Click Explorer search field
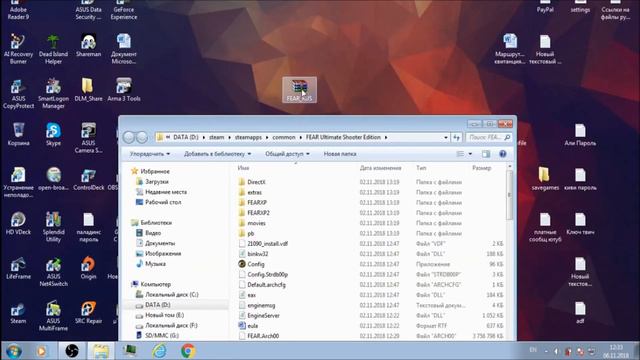Viewport: 640px width, 360px height. (489, 138)
